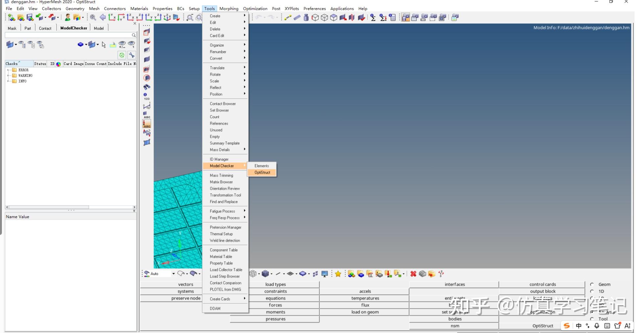Click the numbers 123 icon in vertical toolbar
Screen dimensions: 644x333
coord(147,96)
